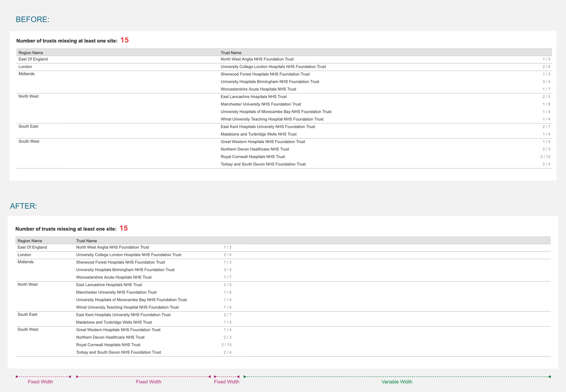
Task: Click the Region Name header in AFTER table
Action: click(30, 241)
